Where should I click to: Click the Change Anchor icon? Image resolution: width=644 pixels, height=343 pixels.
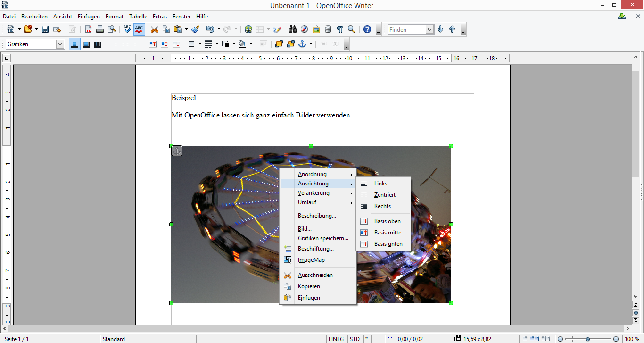(x=302, y=44)
